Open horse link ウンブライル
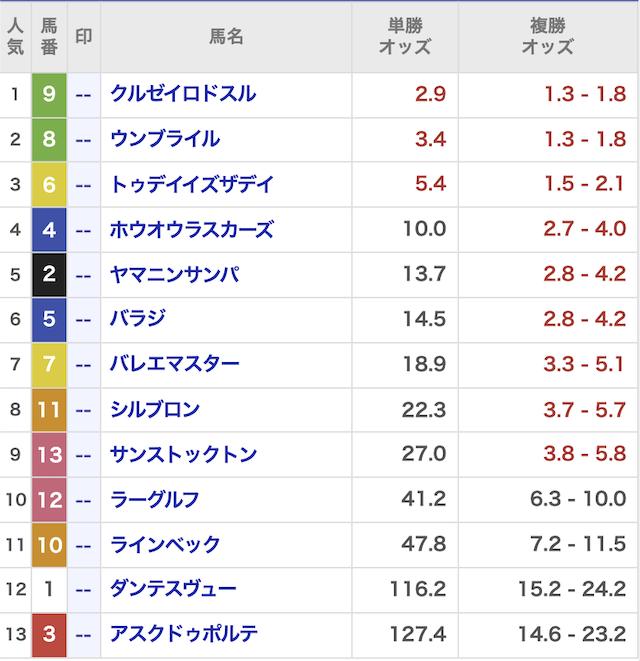The width and height of the screenshot is (640, 661). [165, 139]
